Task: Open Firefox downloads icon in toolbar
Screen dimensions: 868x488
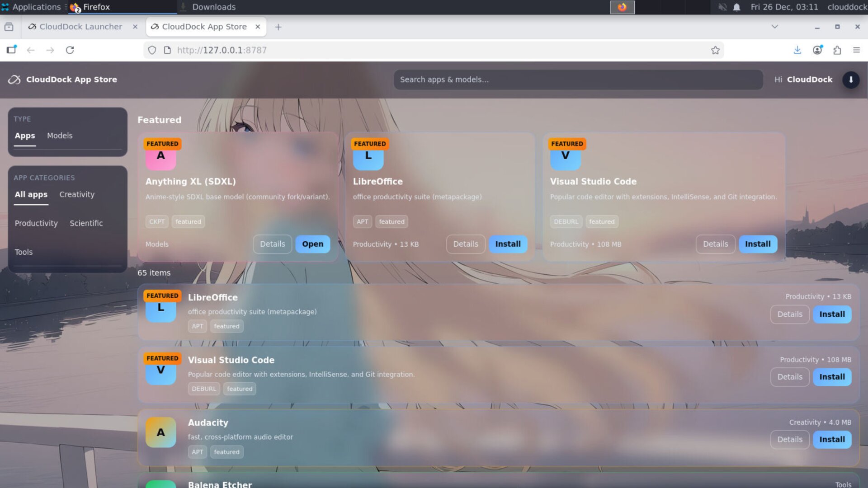Action: pos(797,50)
